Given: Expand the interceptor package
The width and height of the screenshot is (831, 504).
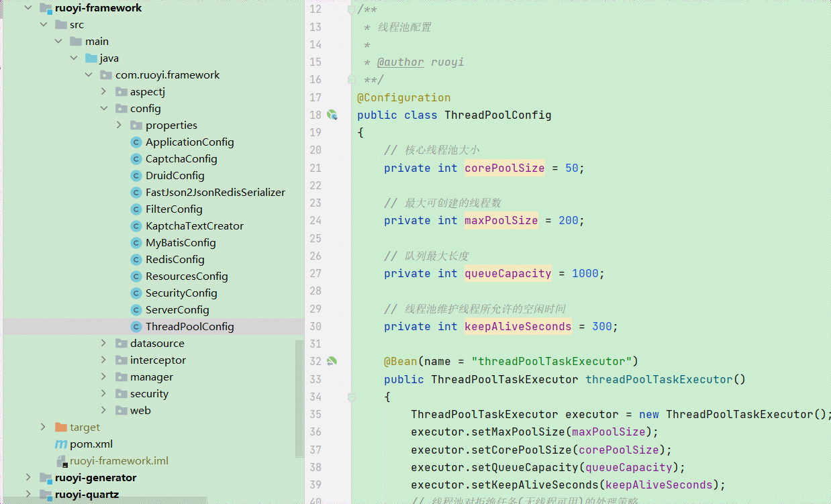Looking at the screenshot, I should point(104,360).
